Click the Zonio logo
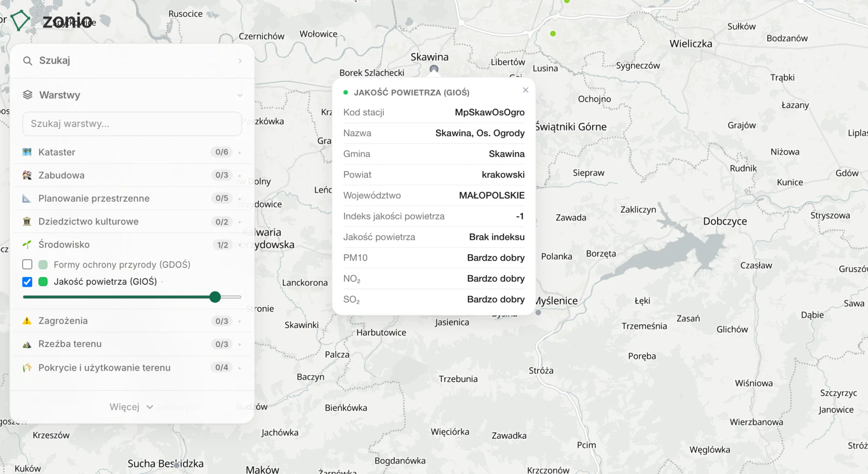The width and height of the screenshot is (868, 474). (52, 21)
